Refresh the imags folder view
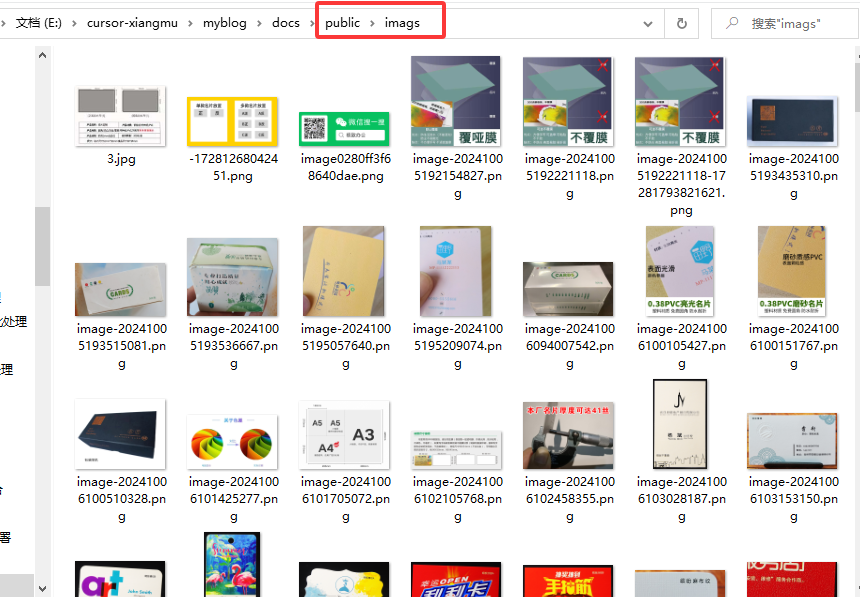 682,24
